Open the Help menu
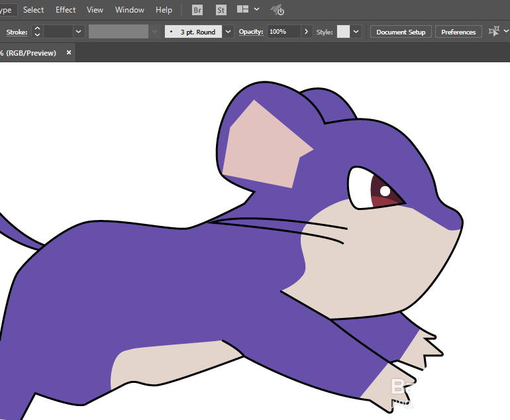Screen dimensions: 510x420 [x=164, y=10]
